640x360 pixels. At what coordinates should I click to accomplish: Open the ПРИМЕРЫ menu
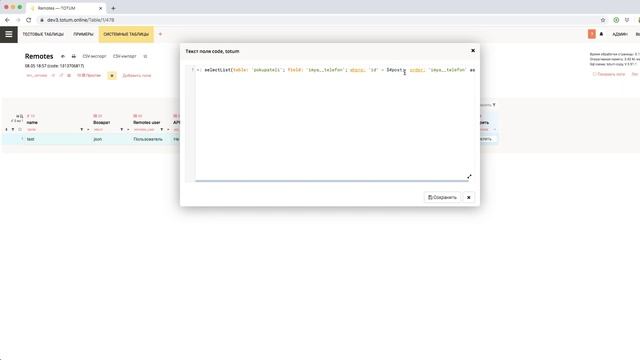click(x=83, y=34)
